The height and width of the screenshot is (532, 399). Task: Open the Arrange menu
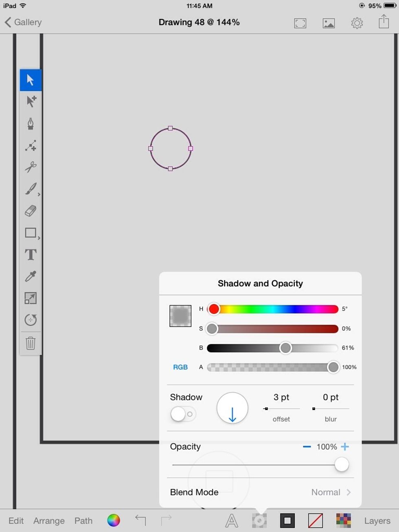(x=49, y=520)
